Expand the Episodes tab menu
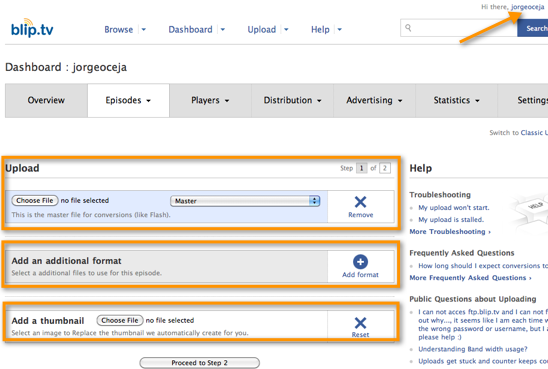548x369 pixels. click(x=149, y=101)
